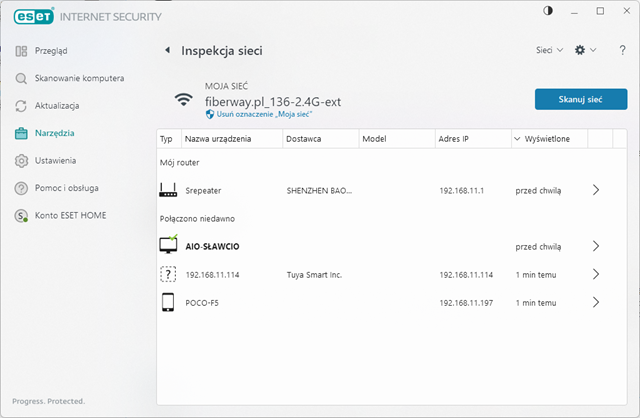Select the POCO-F5 phone icon
The height and width of the screenshot is (418, 640).
[x=168, y=302]
